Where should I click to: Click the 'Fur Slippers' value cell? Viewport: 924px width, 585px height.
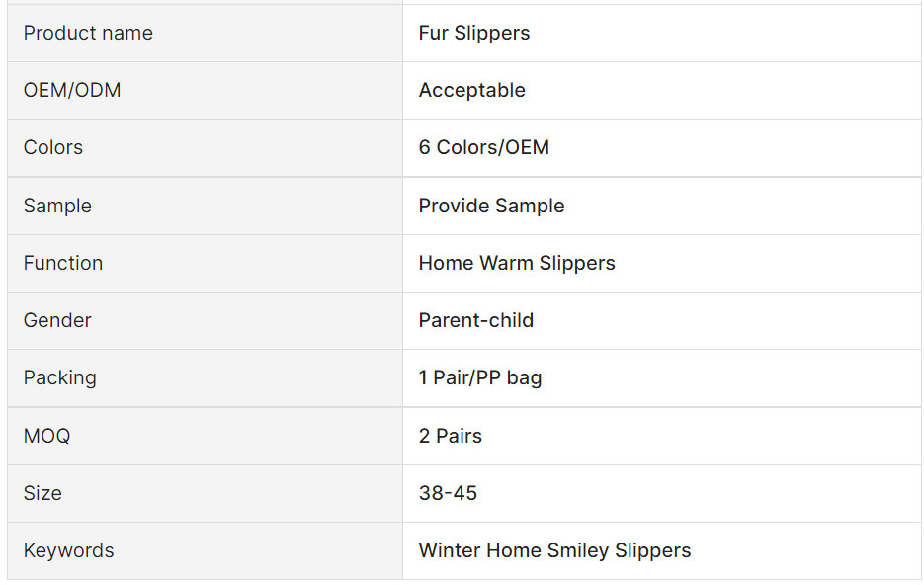click(474, 33)
